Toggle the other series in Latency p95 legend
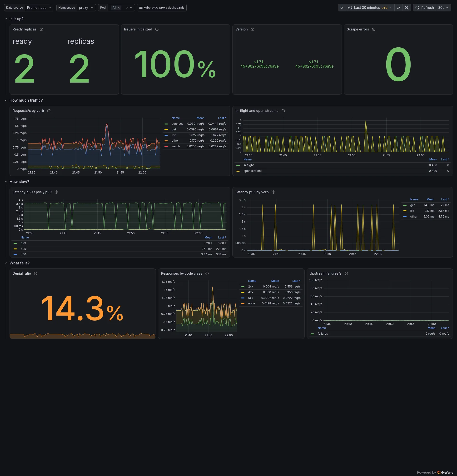Viewport: 457px width, 476px height. point(414,217)
